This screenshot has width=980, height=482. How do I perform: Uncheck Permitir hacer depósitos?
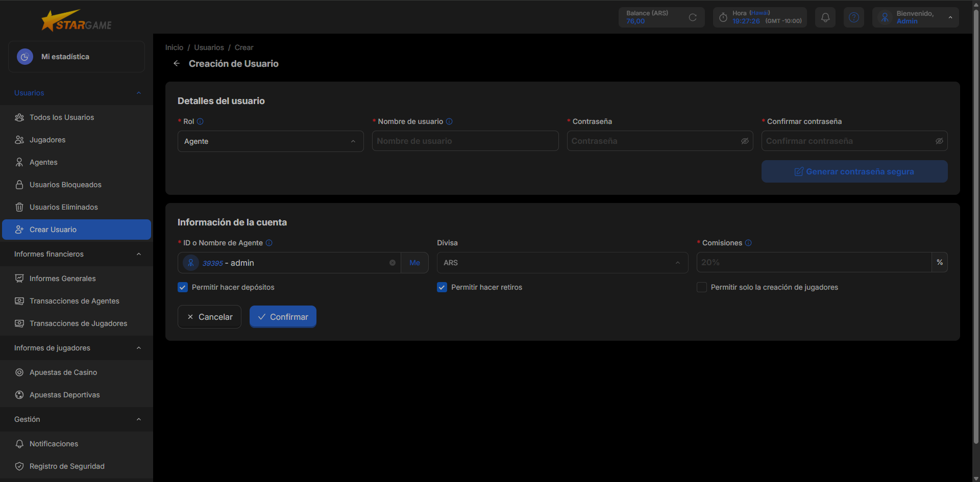[183, 287]
